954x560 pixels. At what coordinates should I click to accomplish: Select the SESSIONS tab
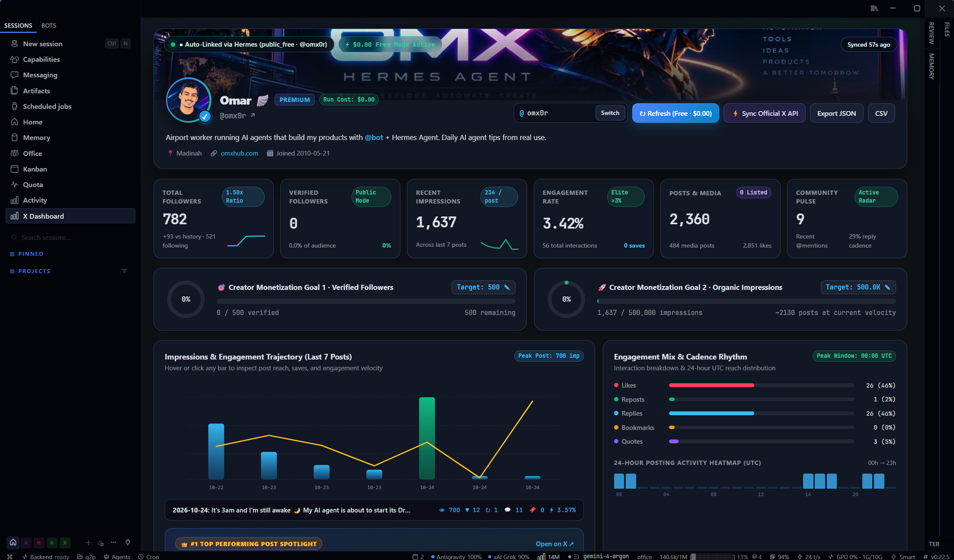click(18, 25)
